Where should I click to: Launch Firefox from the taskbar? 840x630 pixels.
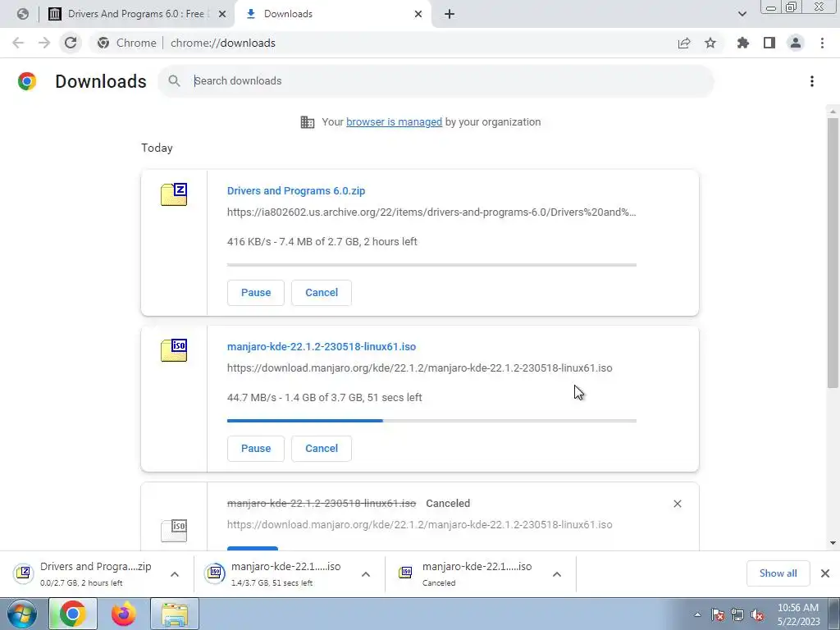pyautogui.click(x=123, y=614)
